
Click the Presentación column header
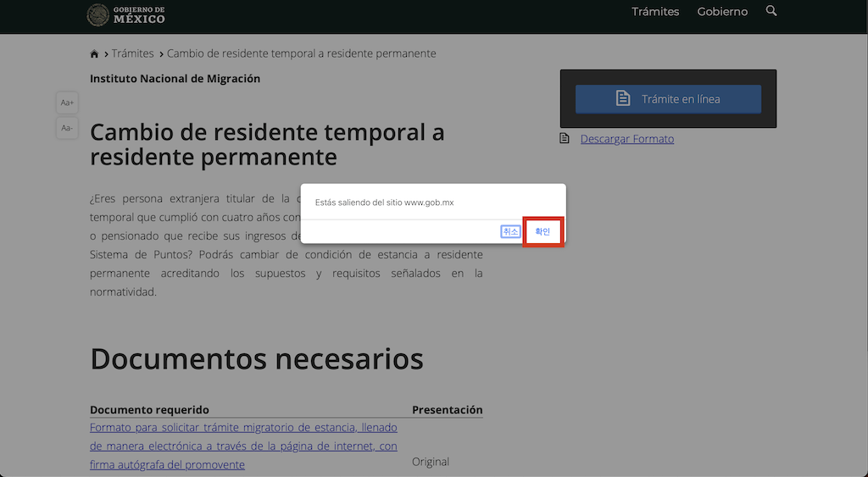(448, 410)
